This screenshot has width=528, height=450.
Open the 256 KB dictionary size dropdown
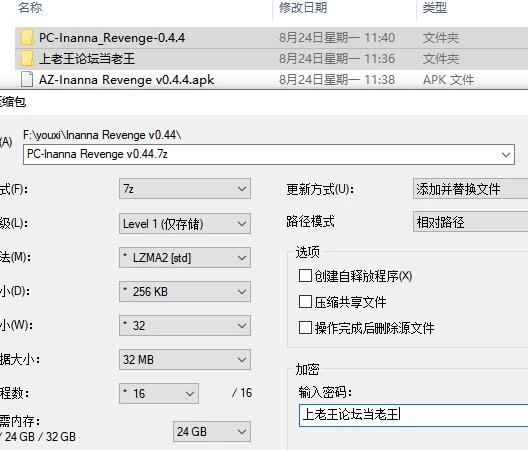pos(185,291)
